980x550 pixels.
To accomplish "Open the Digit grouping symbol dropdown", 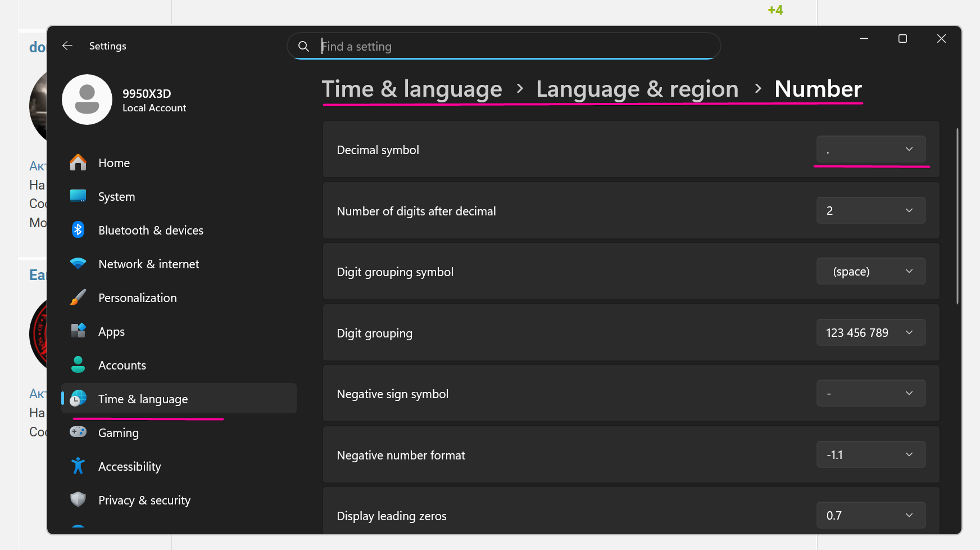I will [x=870, y=271].
